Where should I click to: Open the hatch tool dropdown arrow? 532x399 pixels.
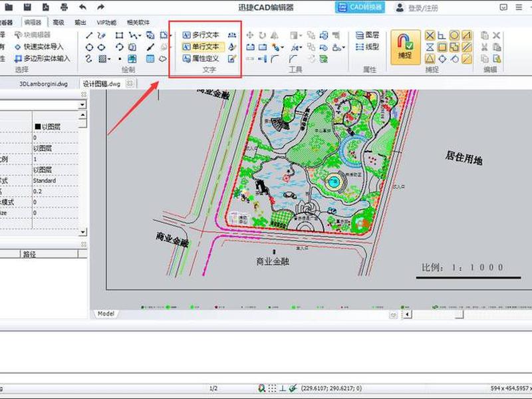109,59
